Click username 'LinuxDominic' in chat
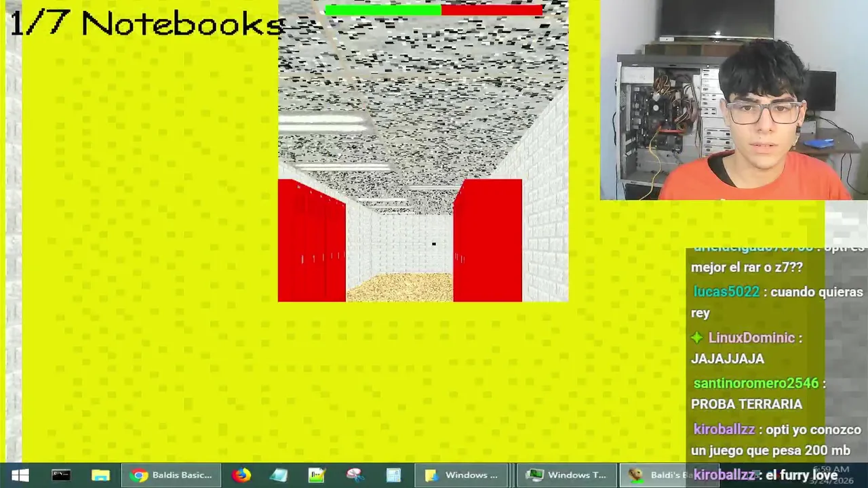The width and height of the screenshot is (868, 488). (751, 338)
